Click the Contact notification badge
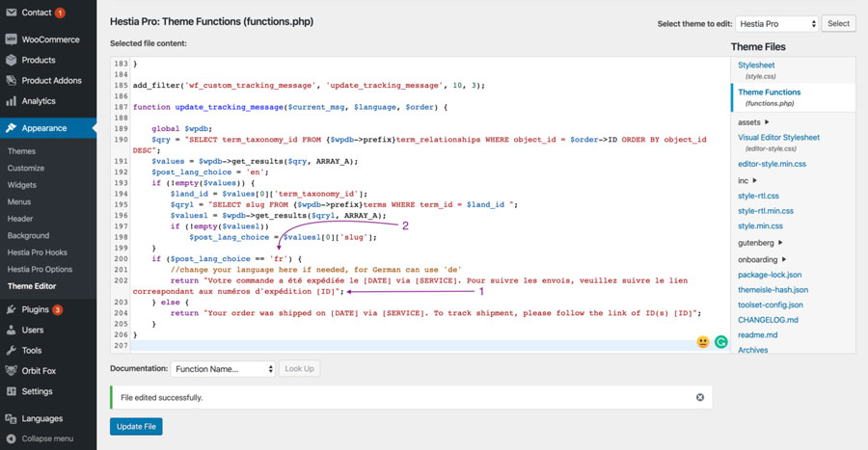Viewport: 868px width, 450px height. point(60,13)
